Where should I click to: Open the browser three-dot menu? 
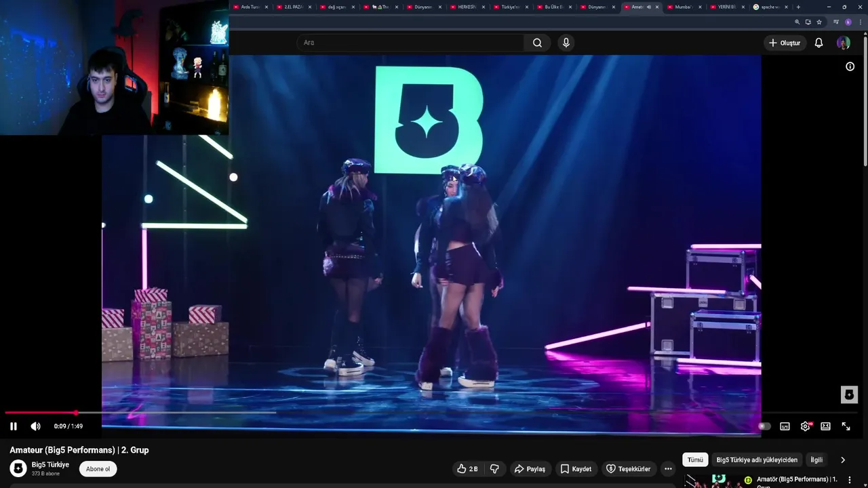pyautogui.click(x=860, y=22)
